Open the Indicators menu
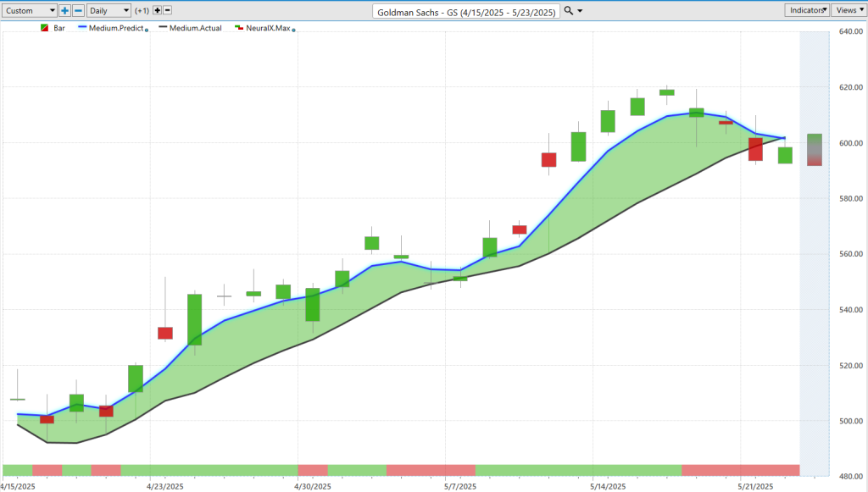The height and width of the screenshot is (492, 868). click(807, 10)
